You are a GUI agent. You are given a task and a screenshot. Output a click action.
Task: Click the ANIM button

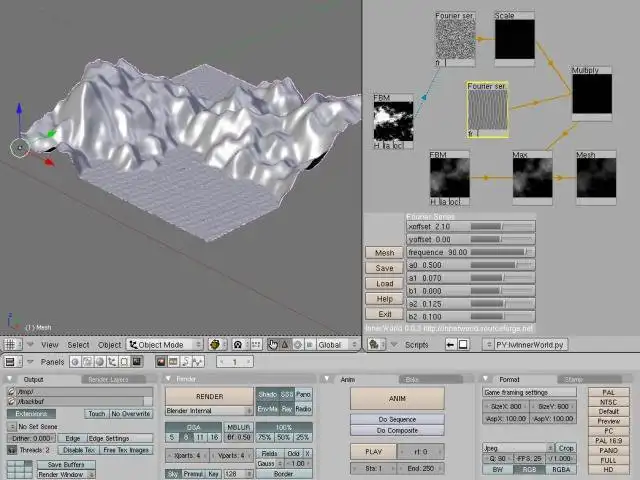tap(397, 398)
